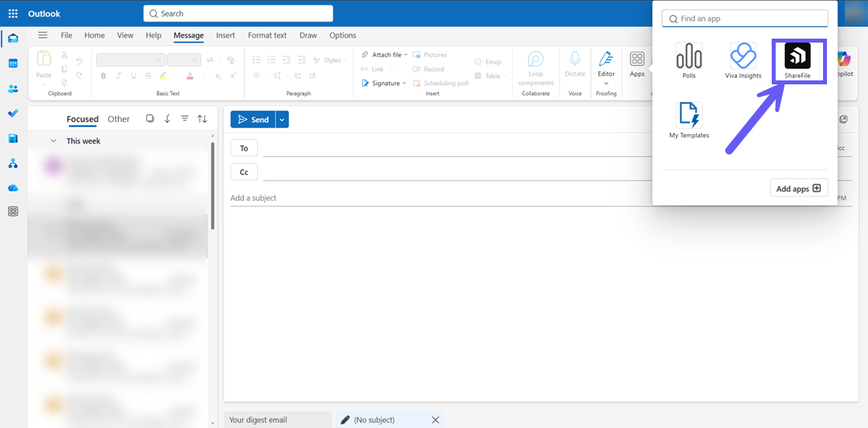This screenshot has width=868, height=428.
Task: Collapse the This week group
Action: tap(53, 141)
